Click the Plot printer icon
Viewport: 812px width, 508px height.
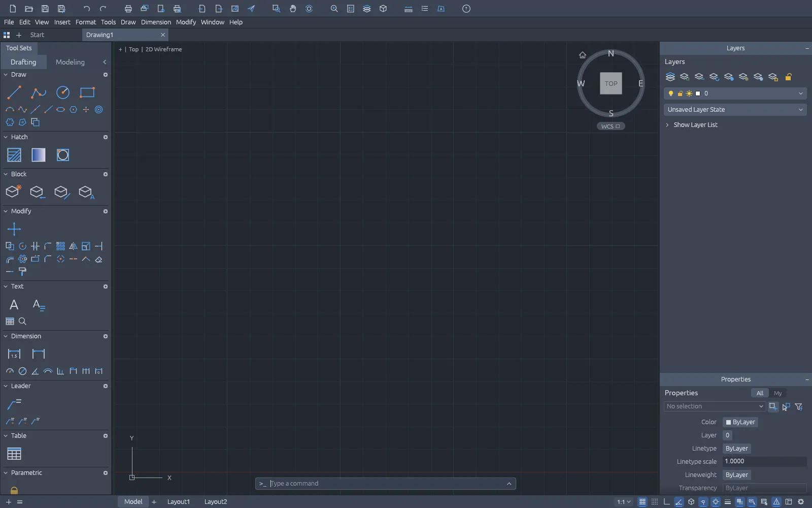click(128, 9)
